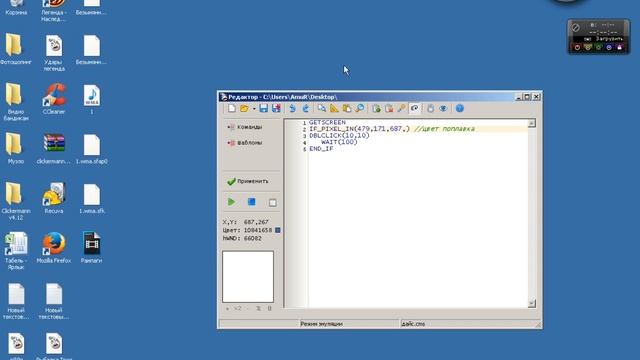640x360 pixels.
Task: Click the clipboard icon with red mark
Action: [x=389, y=109]
